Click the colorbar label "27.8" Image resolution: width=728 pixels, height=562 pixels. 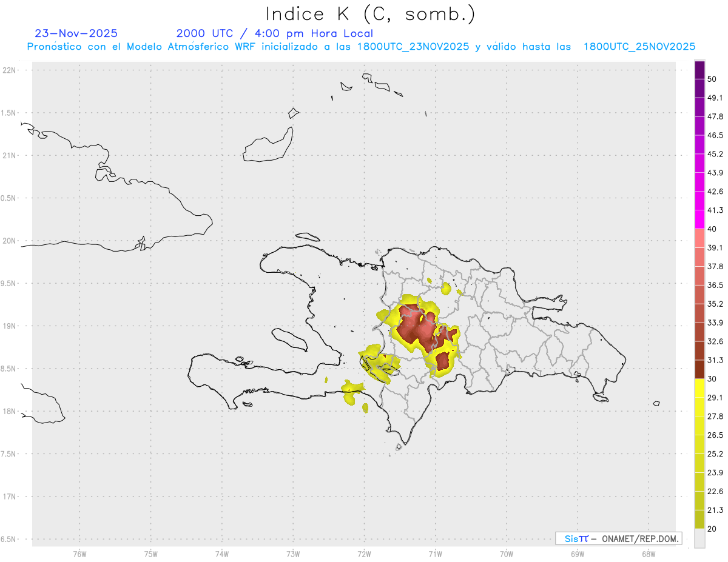point(715,416)
